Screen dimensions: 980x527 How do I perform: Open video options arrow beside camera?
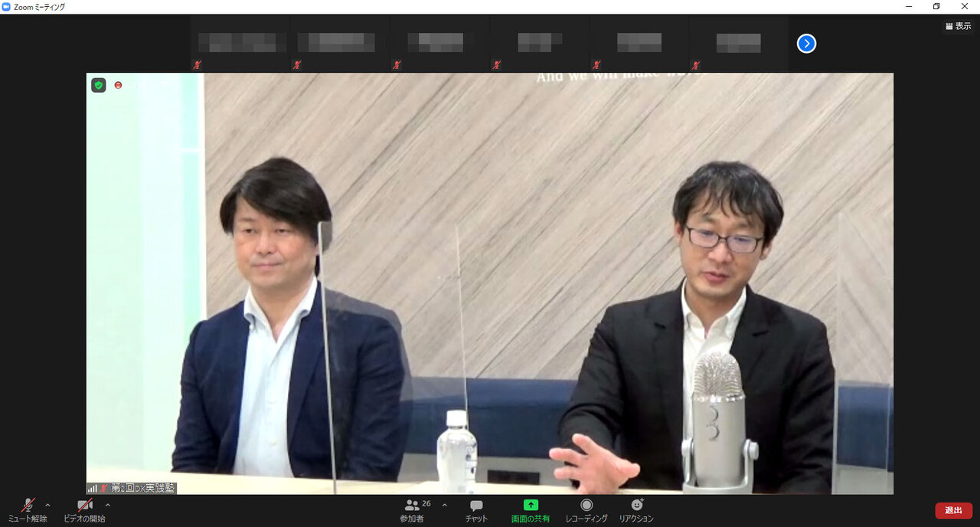(107, 506)
